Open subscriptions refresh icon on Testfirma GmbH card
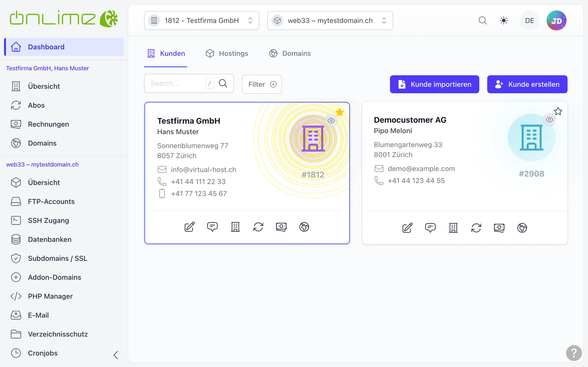This screenshot has width=588, height=367. 258,227
